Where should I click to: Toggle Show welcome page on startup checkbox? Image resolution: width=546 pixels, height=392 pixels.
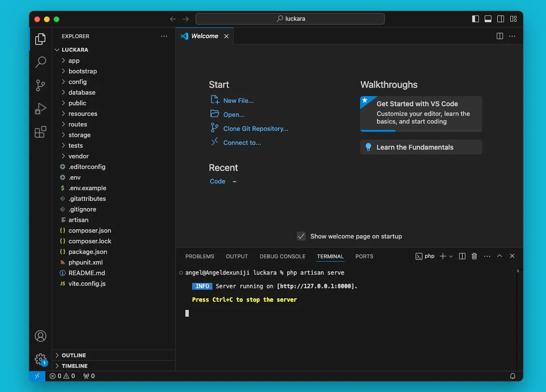tap(301, 236)
